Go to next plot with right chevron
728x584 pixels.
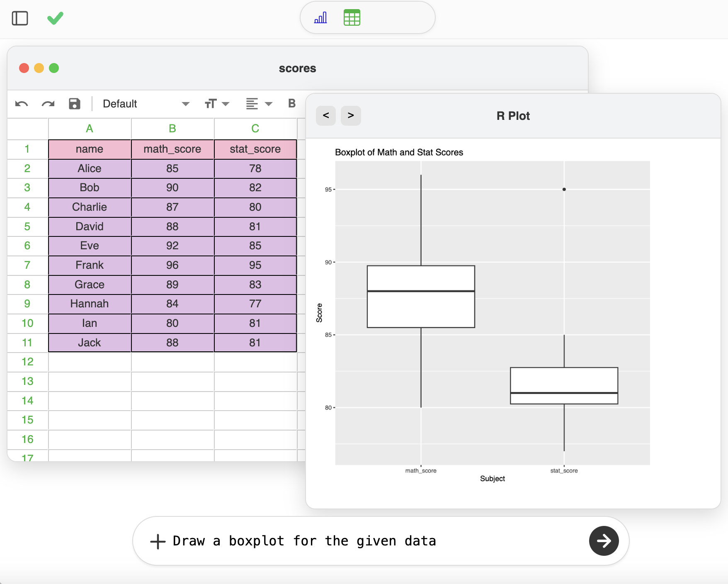pyautogui.click(x=351, y=116)
